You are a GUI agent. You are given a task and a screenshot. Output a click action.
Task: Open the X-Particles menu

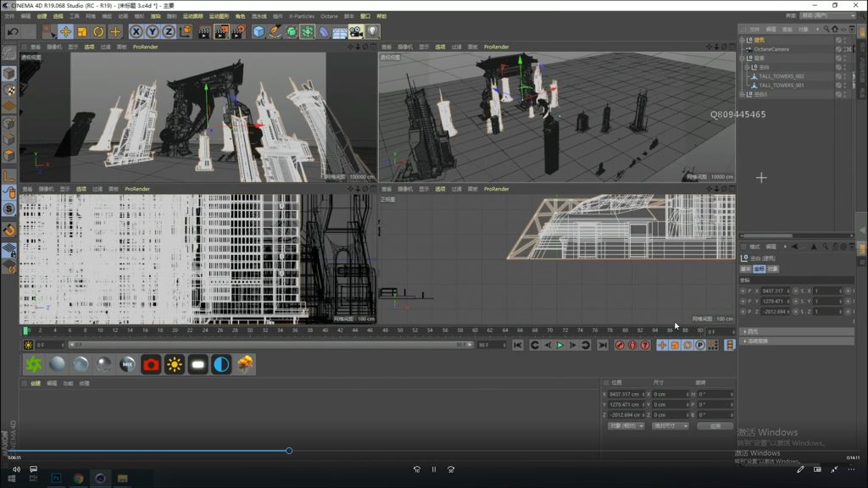[301, 16]
